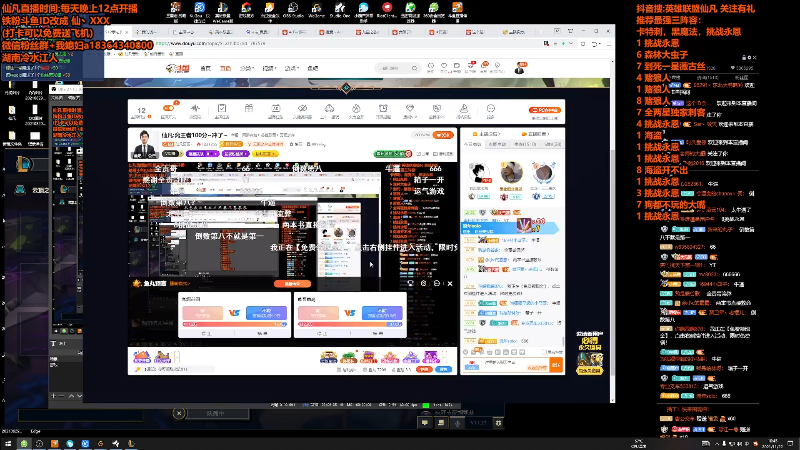Screen dimensions: 800x450
Task: Open the header icon with red notification badge
Action: pos(470,66)
